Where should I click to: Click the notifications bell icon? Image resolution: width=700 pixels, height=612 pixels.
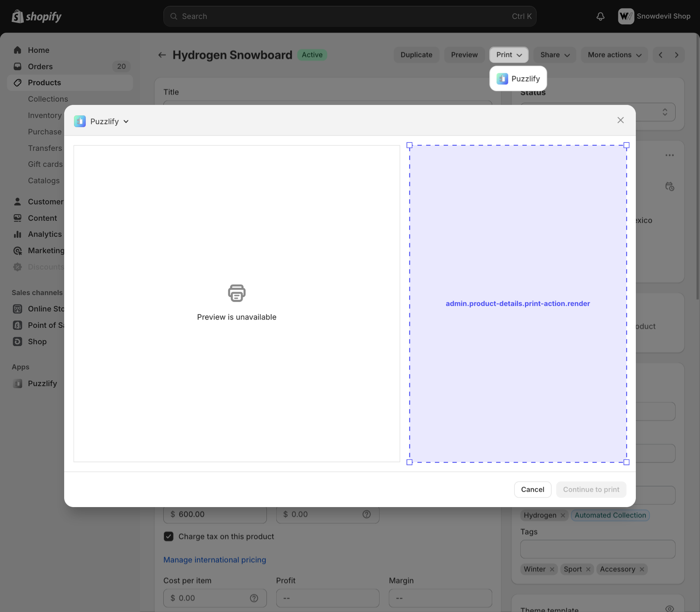pos(600,16)
